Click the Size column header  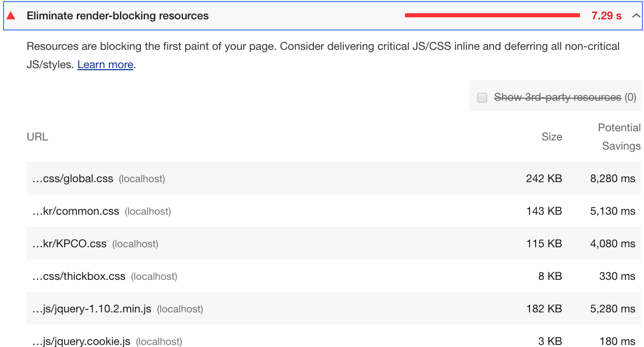(552, 137)
